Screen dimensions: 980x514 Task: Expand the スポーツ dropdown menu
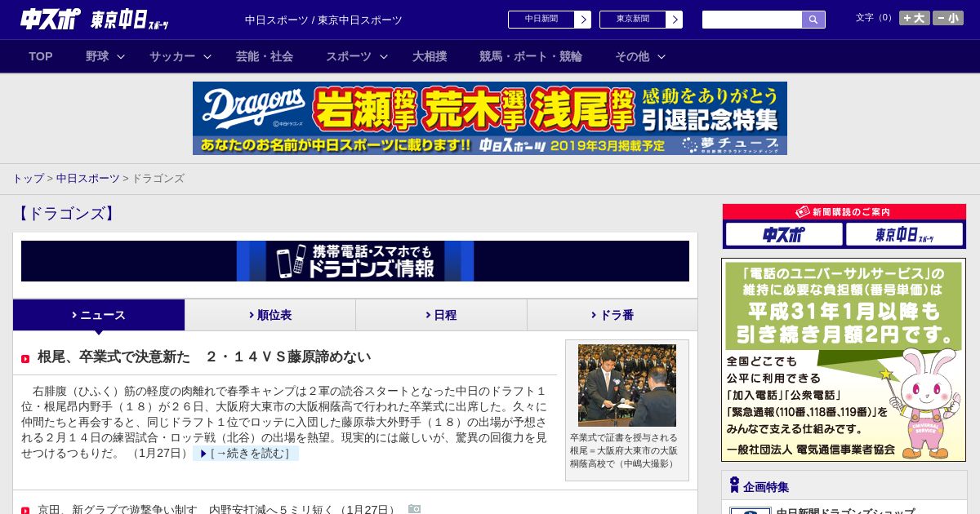point(357,56)
